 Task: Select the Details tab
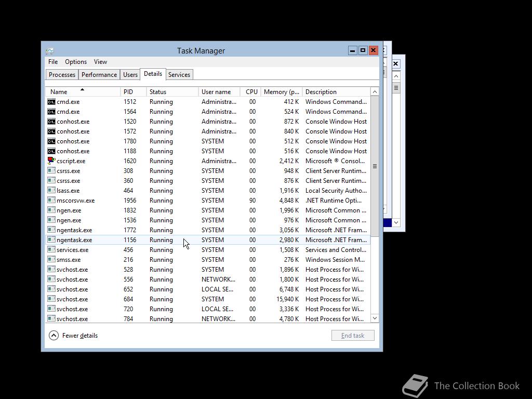point(153,74)
